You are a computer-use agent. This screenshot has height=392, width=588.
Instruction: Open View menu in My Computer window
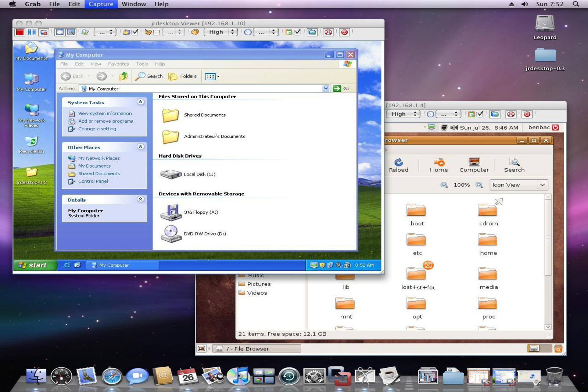[96, 64]
